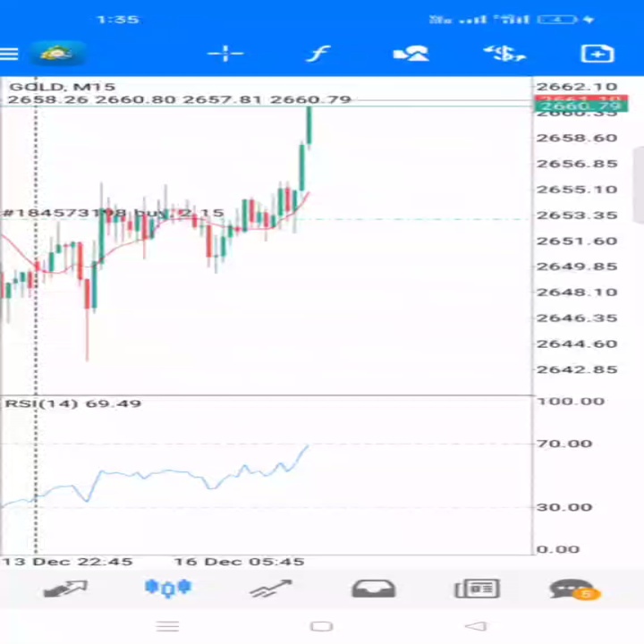Tap the 16 Dec 05:45 time label

[239, 562]
